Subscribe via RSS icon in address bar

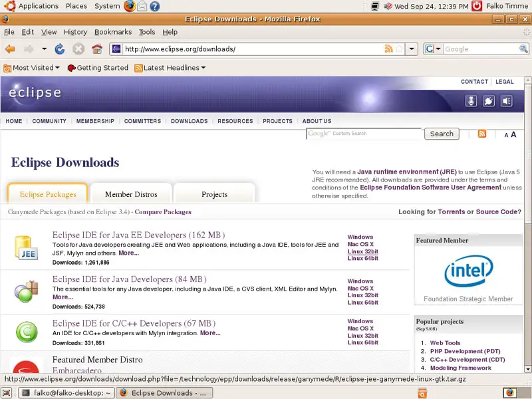388,49
